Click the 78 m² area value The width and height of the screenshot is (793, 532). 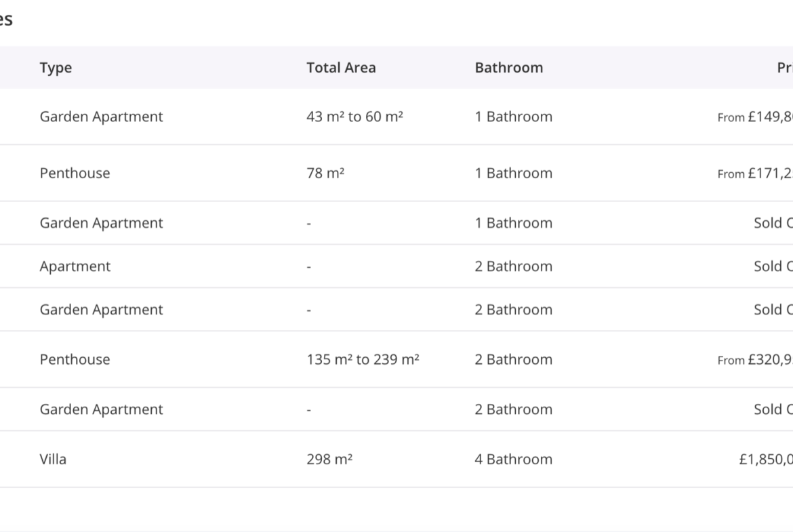pyautogui.click(x=325, y=173)
